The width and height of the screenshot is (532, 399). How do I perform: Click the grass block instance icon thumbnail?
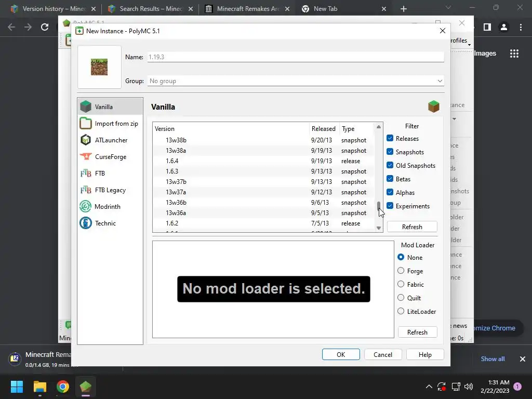coord(99,67)
